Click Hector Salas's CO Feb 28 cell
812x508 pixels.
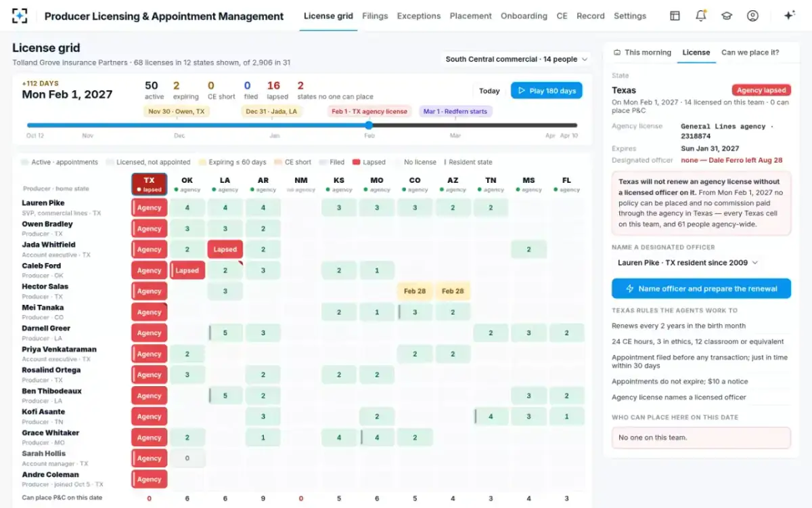coord(415,291)
